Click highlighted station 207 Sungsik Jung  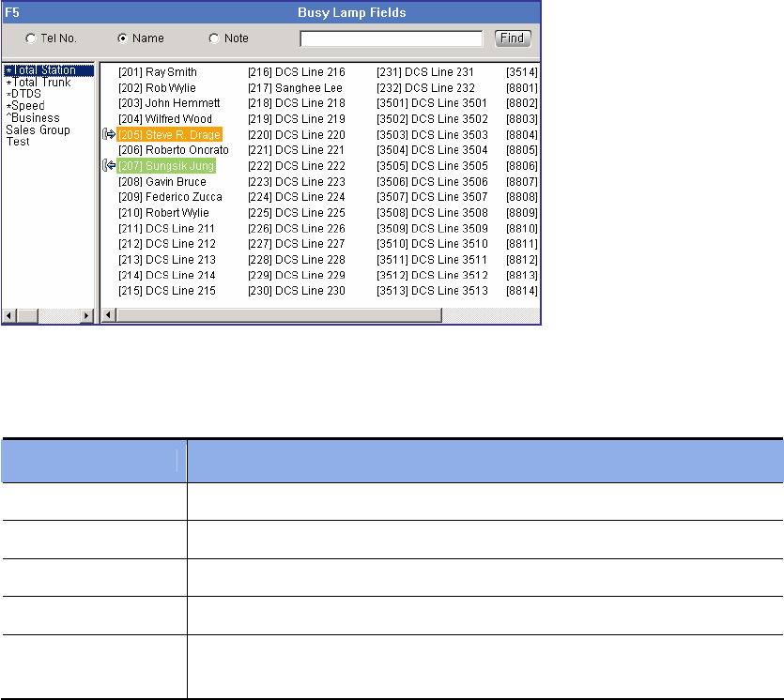[166, 167]
